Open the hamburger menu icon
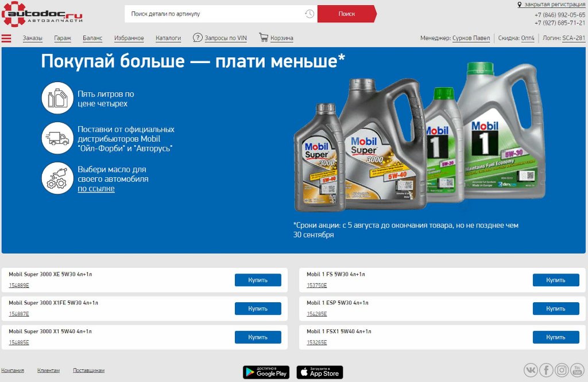 tap(6, 38)
